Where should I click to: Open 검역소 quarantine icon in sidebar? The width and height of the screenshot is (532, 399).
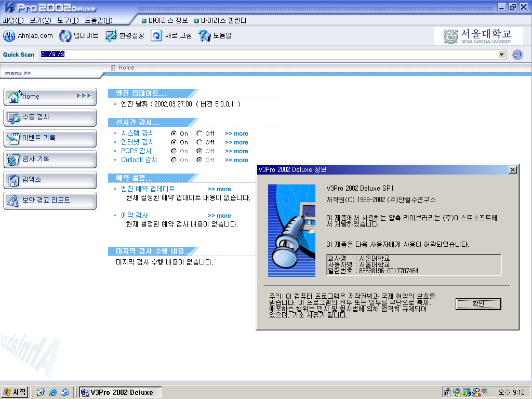tap(14, 180)
